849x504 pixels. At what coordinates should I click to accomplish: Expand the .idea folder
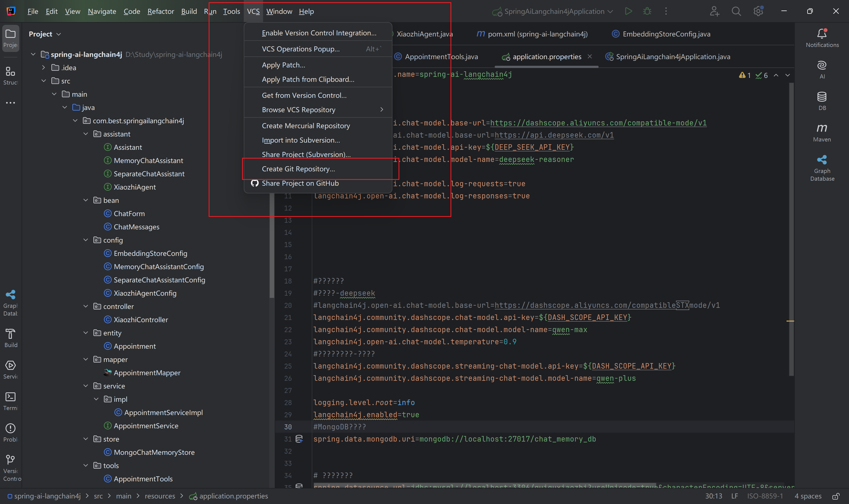[43, 68]
